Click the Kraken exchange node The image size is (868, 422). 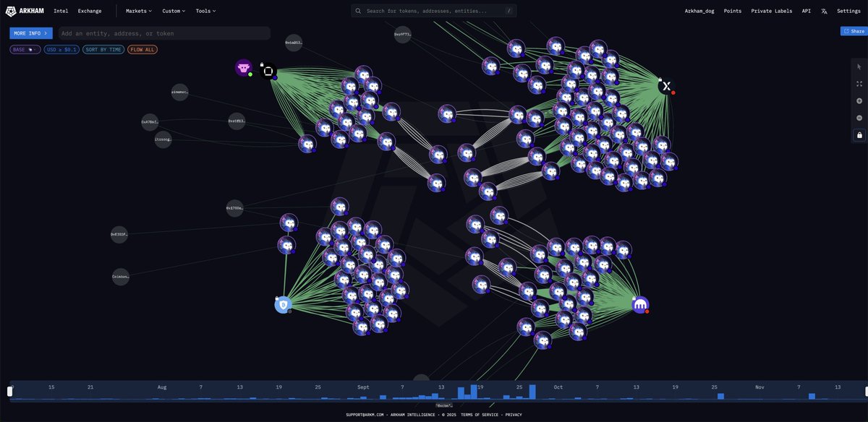point(640,305)
